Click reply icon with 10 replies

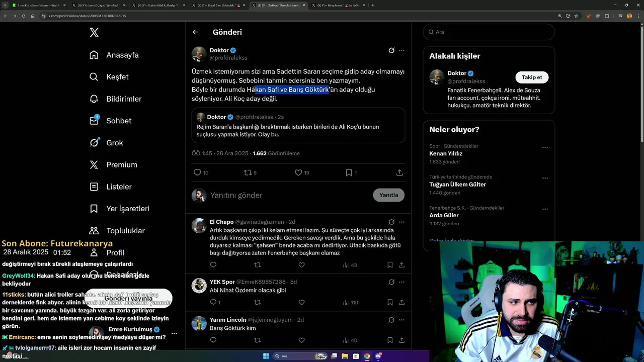coord(197,172)
